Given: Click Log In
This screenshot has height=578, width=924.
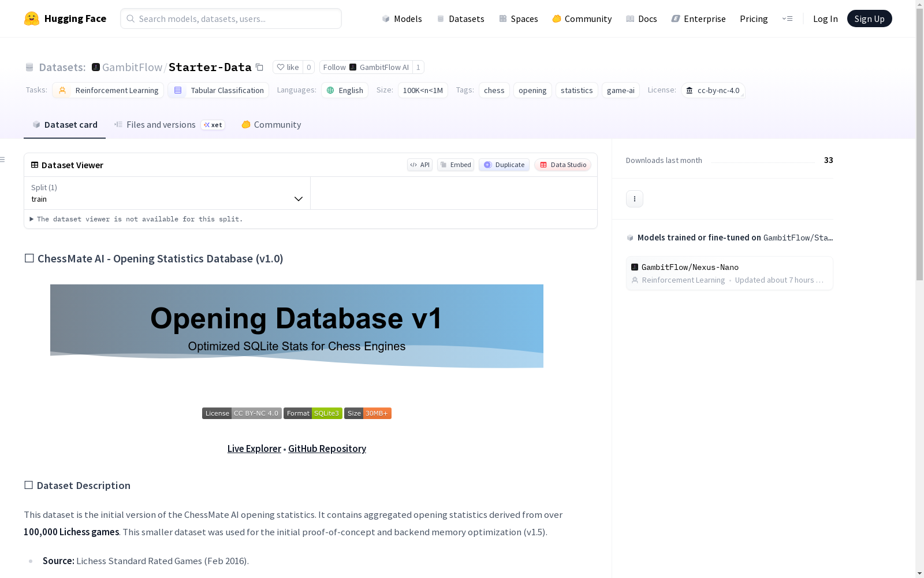Looking at the screenshot, I should [x=825, y=18].
